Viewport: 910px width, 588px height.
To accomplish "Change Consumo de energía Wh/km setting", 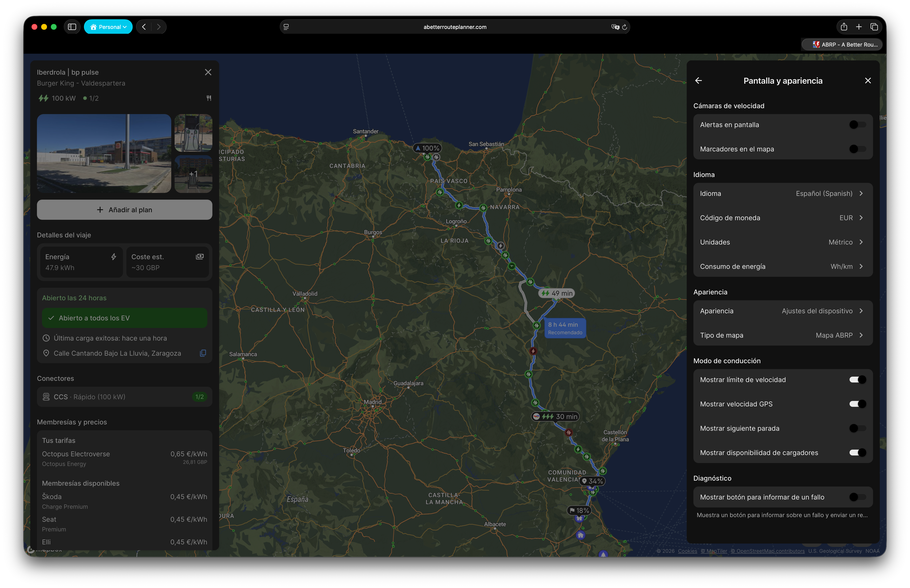I will click(783, 267).
